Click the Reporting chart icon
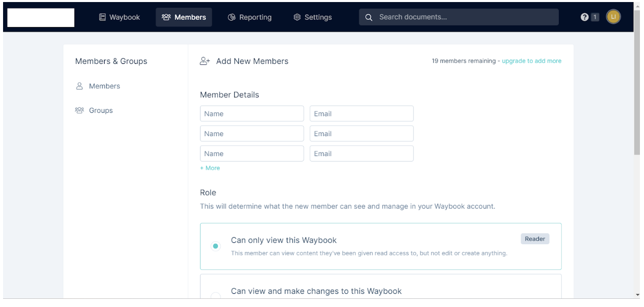The image size is (644, 307). click(232, 17)
